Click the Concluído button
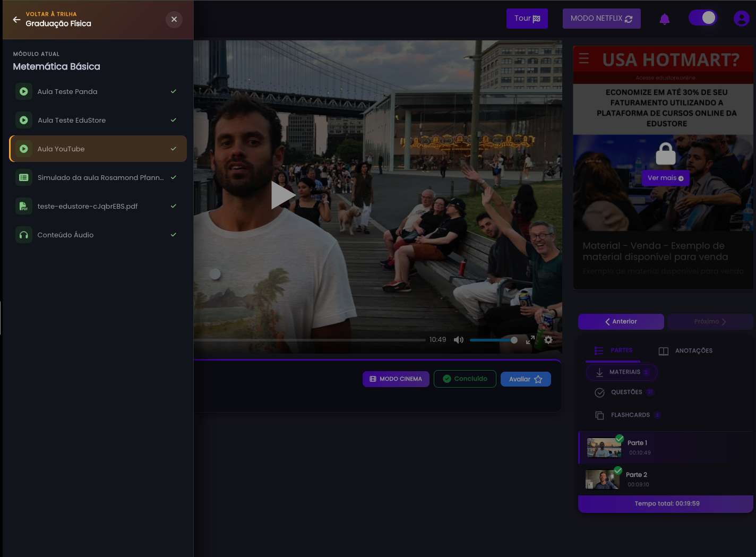This screenshot has width=756, height=557. (465, 379)
